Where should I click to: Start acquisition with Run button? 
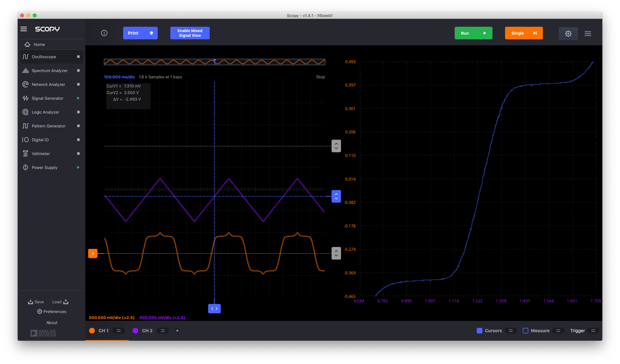tap(473, 33)
